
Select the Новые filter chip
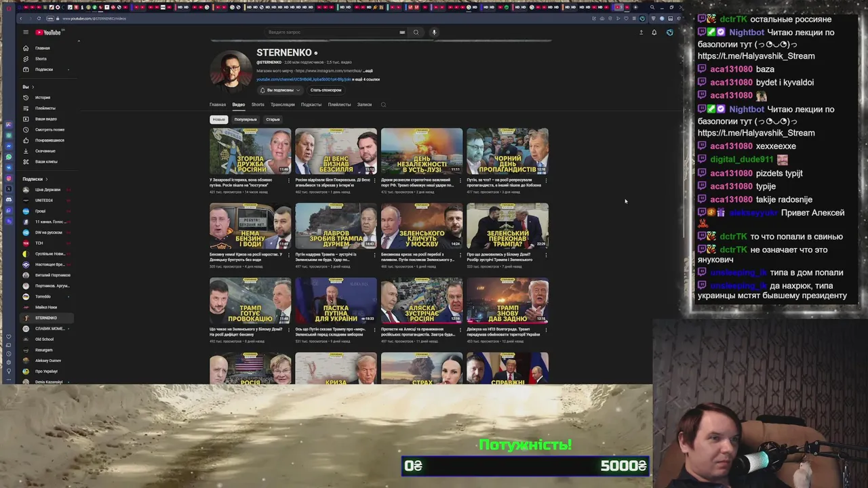(218, 119)
